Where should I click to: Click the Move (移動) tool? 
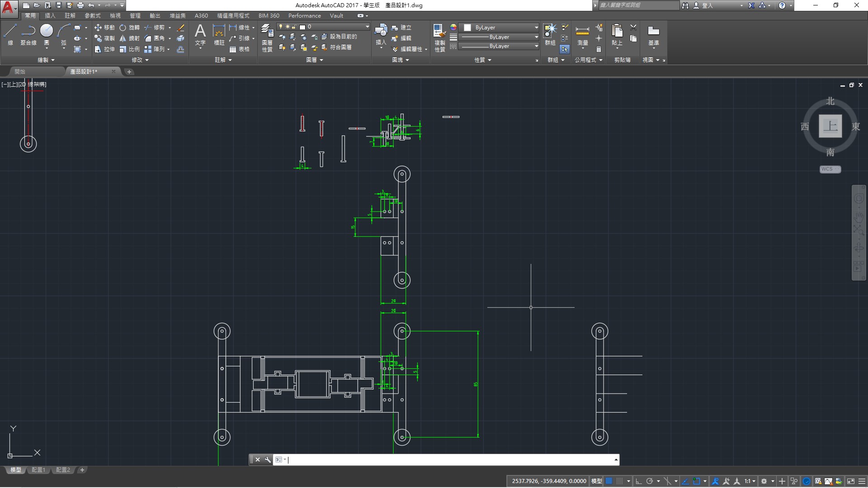click(x=104, y=28)
